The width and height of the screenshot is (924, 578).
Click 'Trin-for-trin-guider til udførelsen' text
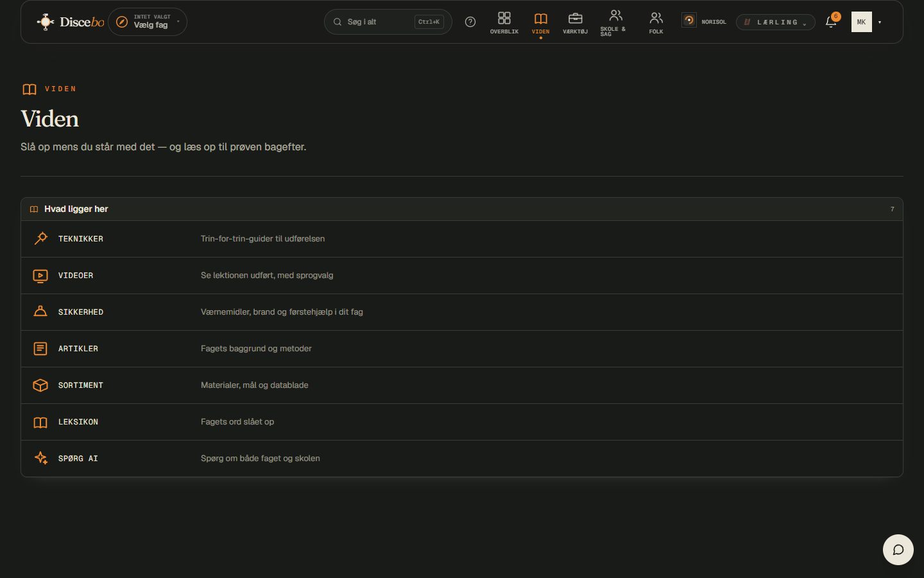point(262,239)
